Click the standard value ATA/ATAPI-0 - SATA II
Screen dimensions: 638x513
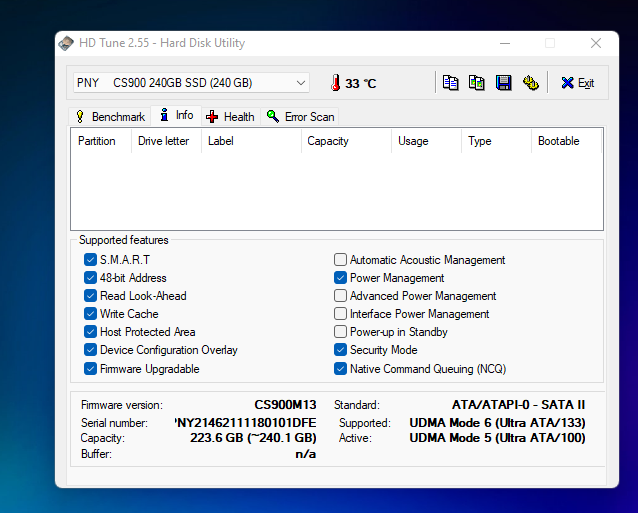tap(518, 405)
